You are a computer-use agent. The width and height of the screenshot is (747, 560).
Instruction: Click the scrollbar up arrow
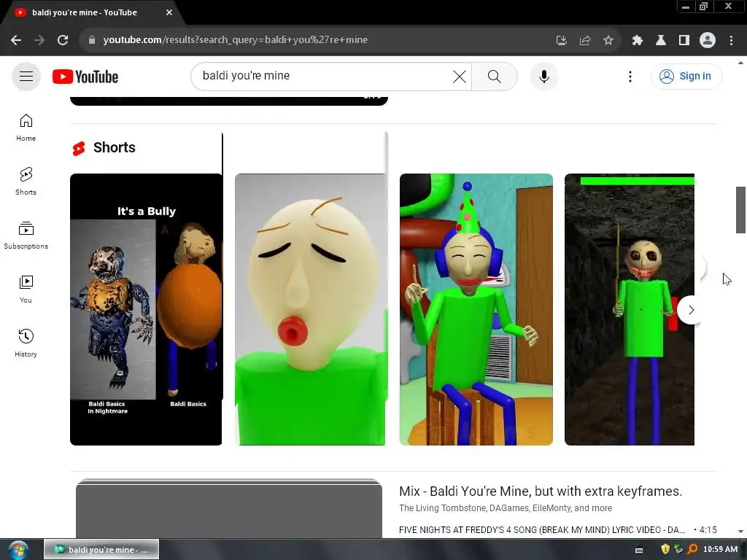tap(740, 63)
